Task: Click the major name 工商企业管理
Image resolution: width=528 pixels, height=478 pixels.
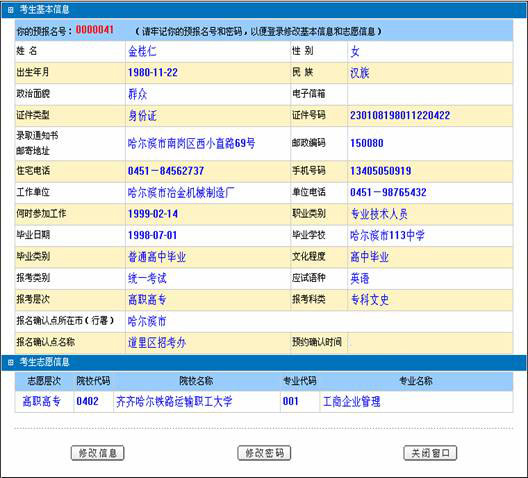Action: [352, 401]
